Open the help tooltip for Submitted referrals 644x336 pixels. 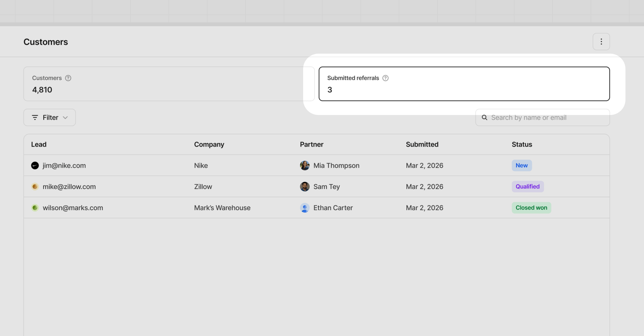(385, 78)
